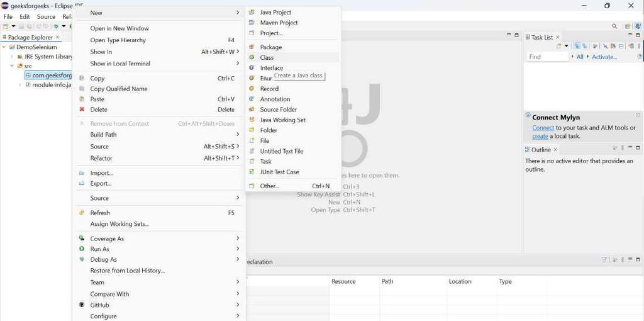Click the Refresh icon in context menu
The image size is (644, 321).
(x=82, y=213)
